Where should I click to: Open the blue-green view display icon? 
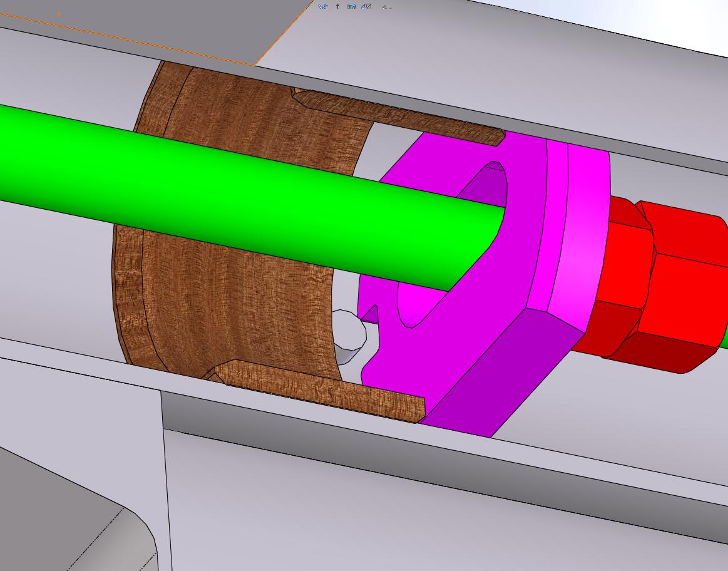click(352, 6)
